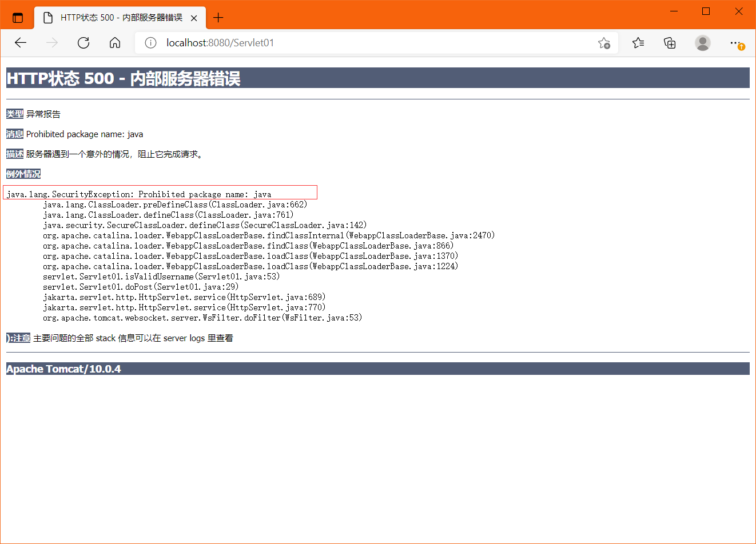Open a new tab with plus
This screenshot has width=756, height=544.
coord(218,18)
